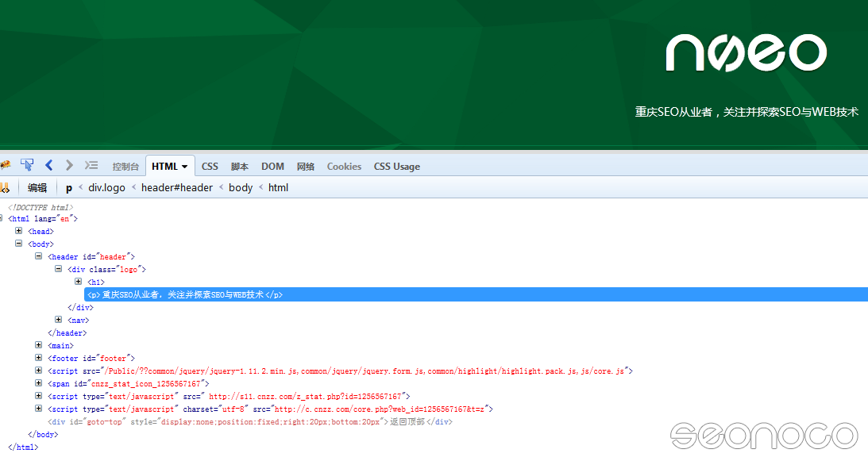Open the HTML tab dropdown arrow
868x461 pixels.
click(185, 167)
